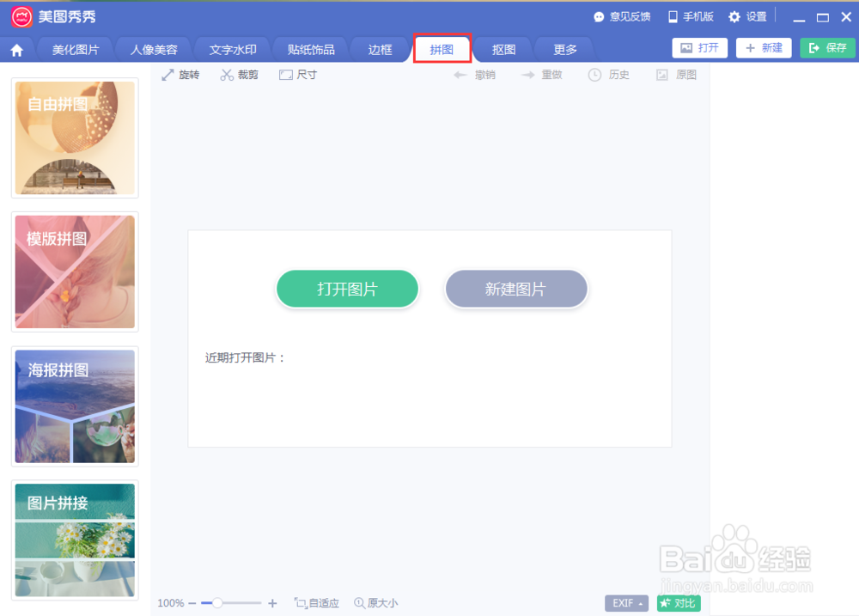Screen dimensions: 859x616
Task: Click the 重做 redo icon
Action: pyautogui.click(x=541, y=75)
